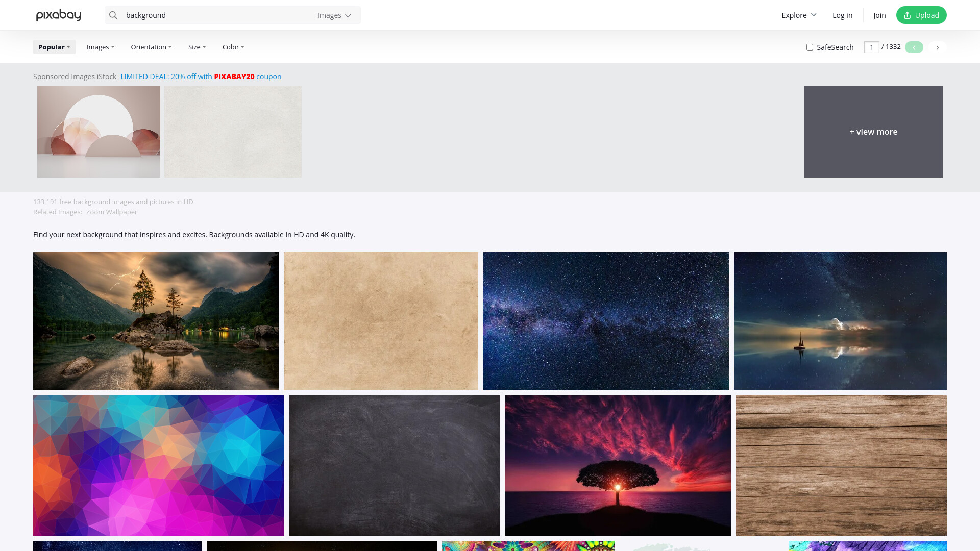The width and height of the screenshot is (980, 551).
Task: Open the brown wood planks texture image
Action: pos(841,465)
